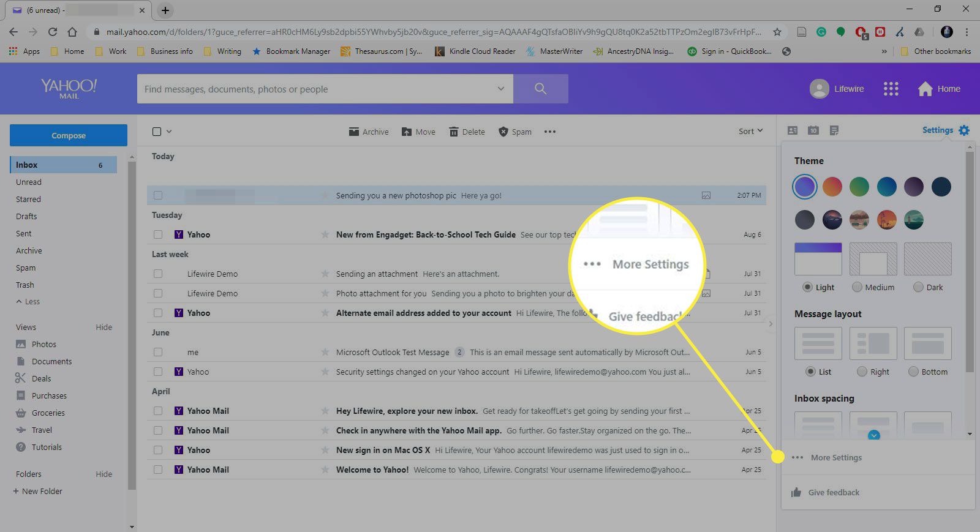Open the Purchases view
The width and height of the screenshot is (980, 532).
point(49,395)
